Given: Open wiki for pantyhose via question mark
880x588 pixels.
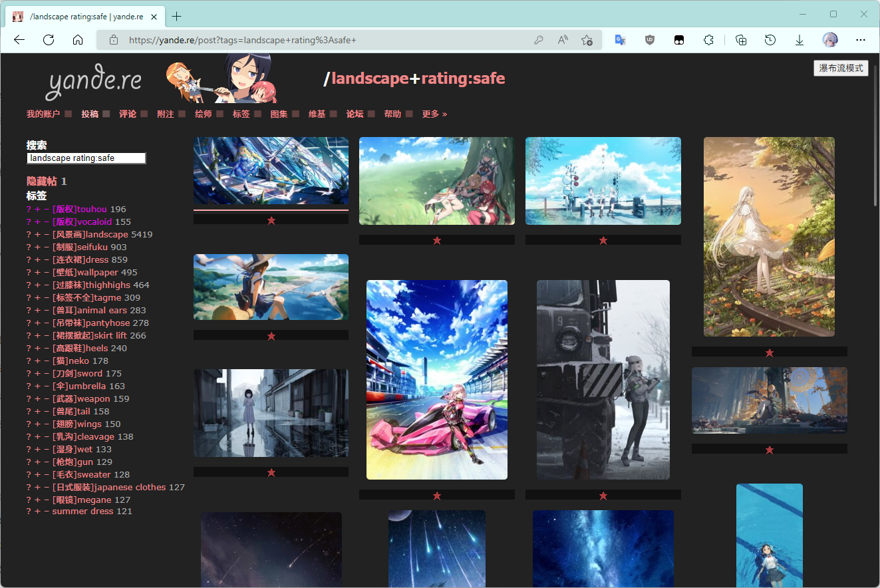Looking at the screenshot, I should pyautogui.click(x=29, y=323).
